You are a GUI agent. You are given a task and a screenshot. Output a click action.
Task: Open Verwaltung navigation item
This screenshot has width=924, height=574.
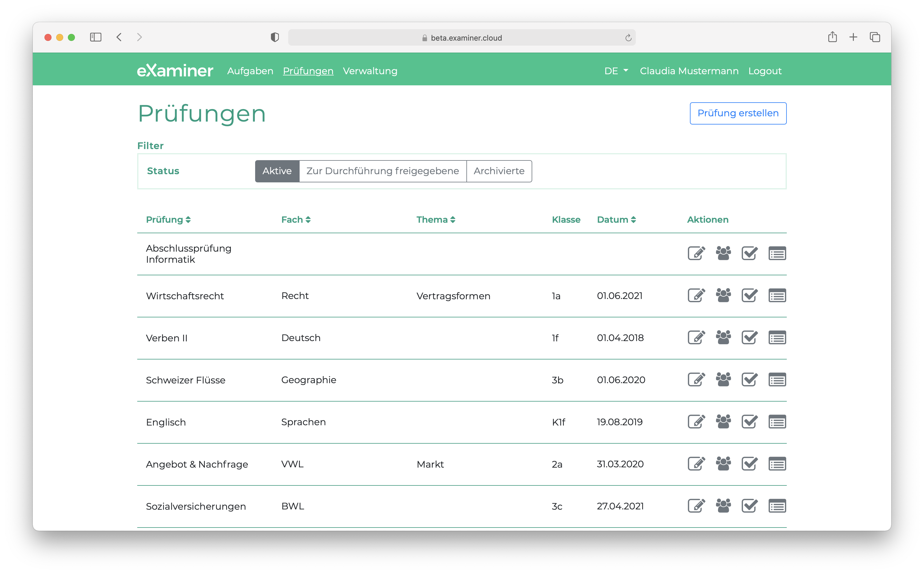370,71
